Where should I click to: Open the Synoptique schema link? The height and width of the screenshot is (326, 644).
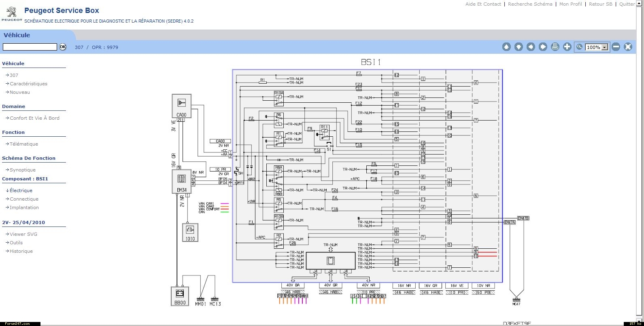(23, 170)
